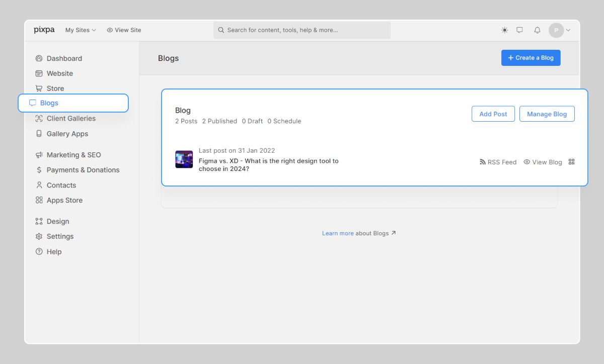Open the Gallery Apps section
Screen dimensions: 604x364
tap(67, 134)
